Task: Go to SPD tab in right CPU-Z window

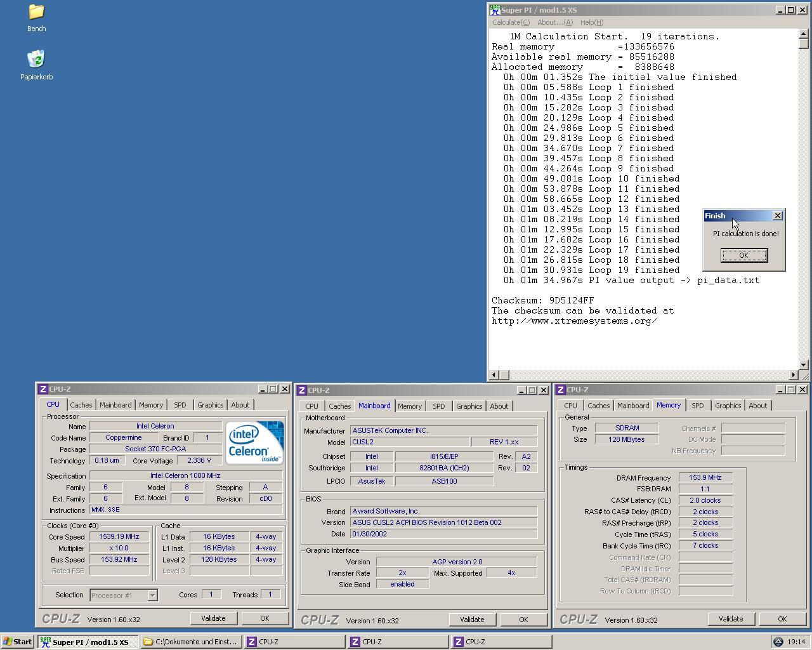Action: [x=698, y=406]
